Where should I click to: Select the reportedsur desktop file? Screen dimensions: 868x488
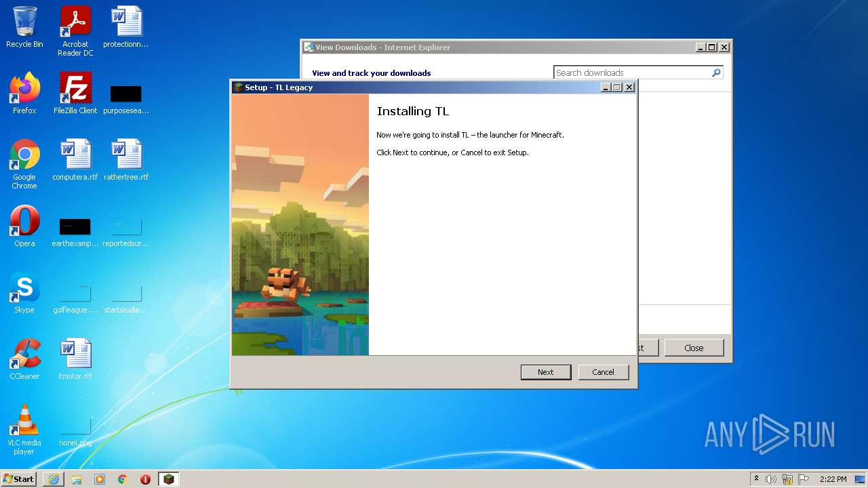(x=126, y=232)
